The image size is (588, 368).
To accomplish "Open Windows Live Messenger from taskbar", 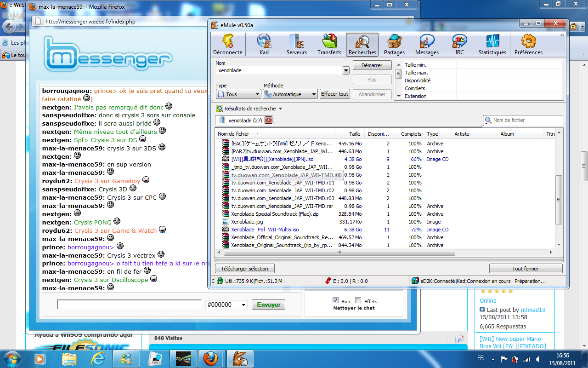I will (x=126, y=358).
